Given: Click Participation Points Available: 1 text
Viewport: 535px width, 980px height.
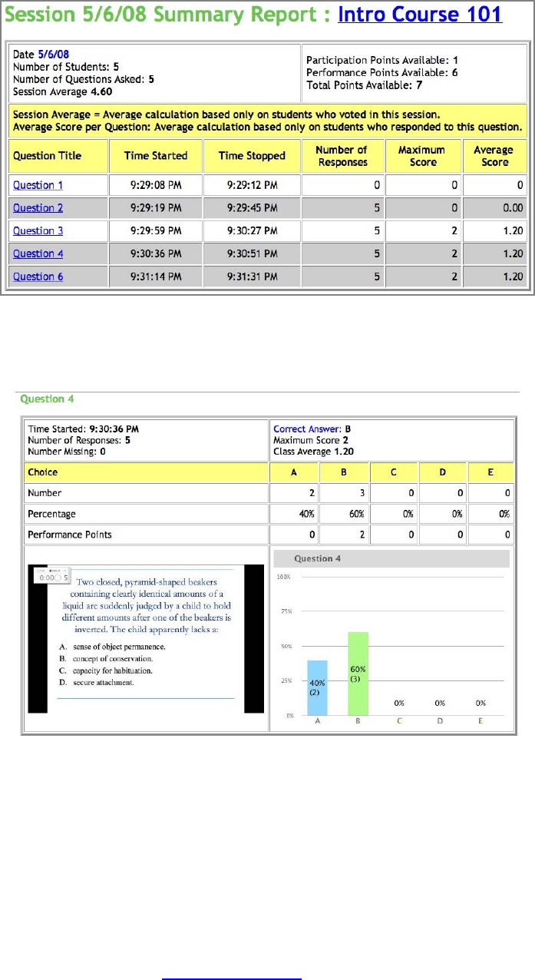Looking at the screenshot, I should [x=382, y=59].
